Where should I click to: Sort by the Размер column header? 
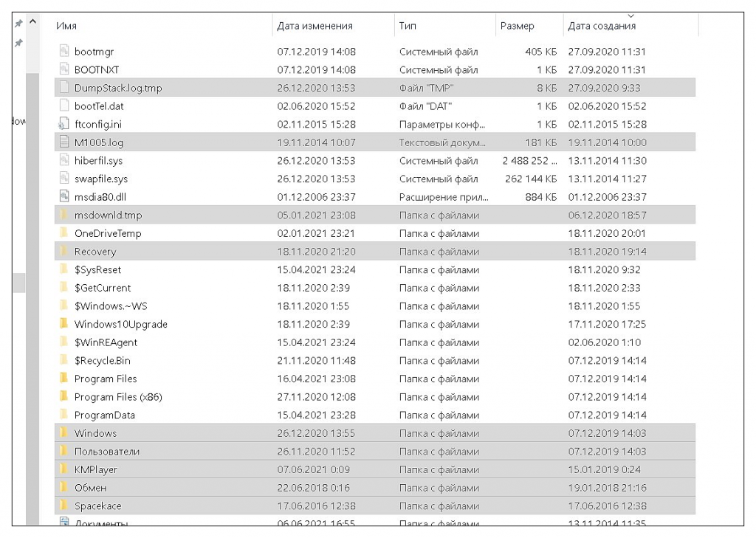518,26
